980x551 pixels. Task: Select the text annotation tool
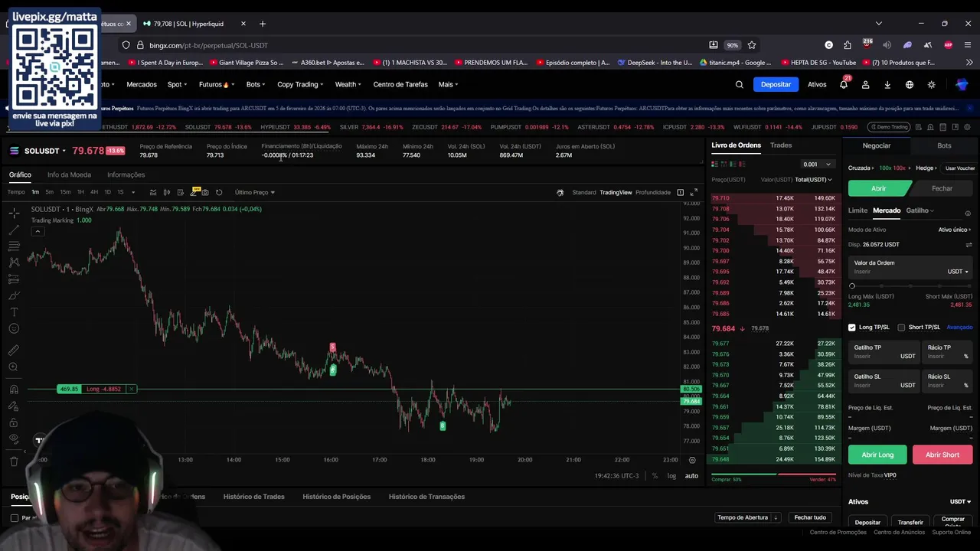click(x=14, y=312)
